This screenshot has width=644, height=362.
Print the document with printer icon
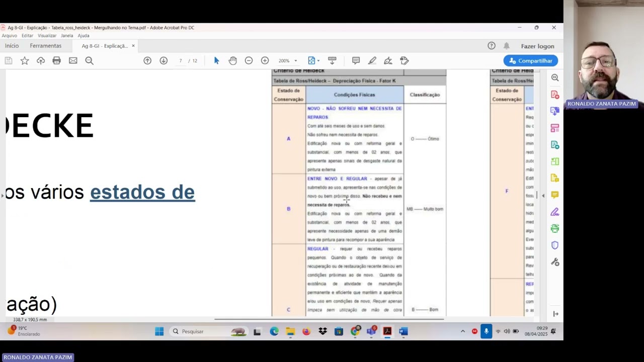coord(57,61)
